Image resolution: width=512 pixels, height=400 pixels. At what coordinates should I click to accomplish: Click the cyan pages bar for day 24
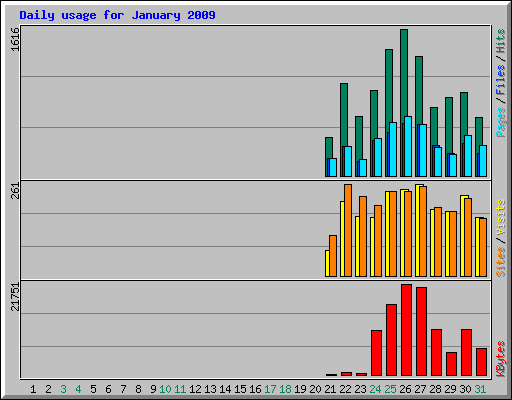378,157
